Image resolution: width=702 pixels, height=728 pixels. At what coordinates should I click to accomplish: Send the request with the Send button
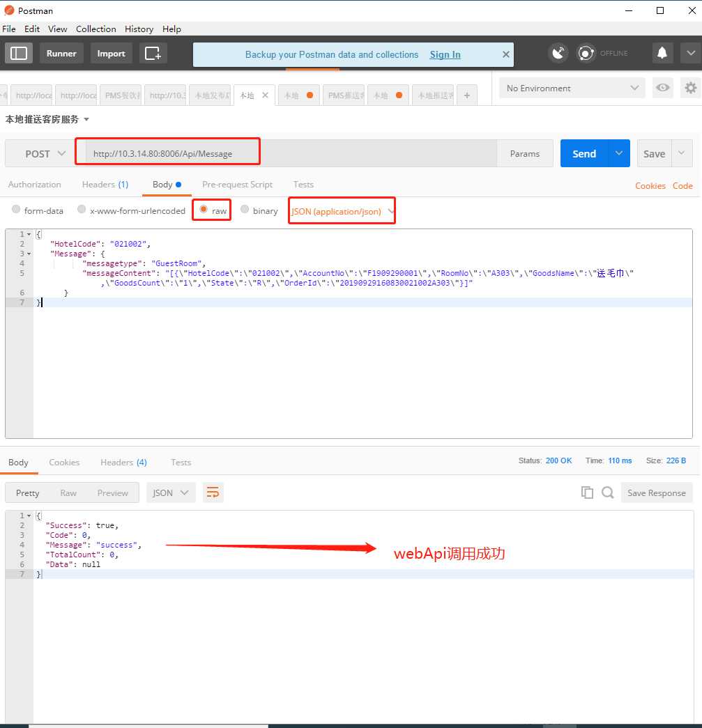584,154
